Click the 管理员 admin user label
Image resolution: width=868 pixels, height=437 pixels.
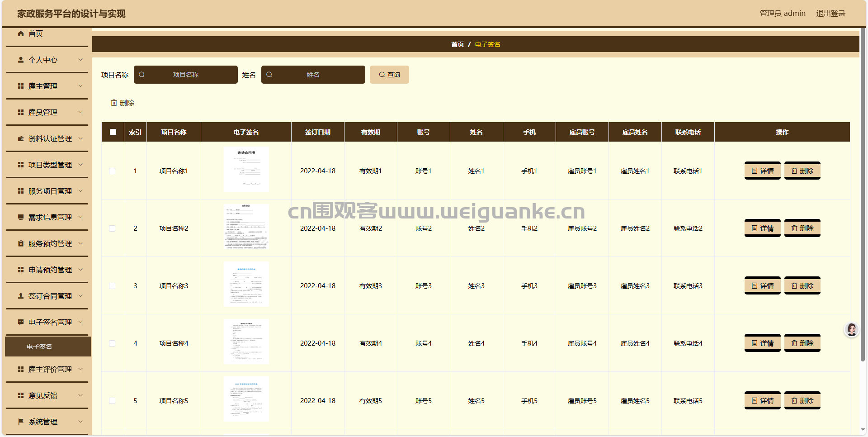(x=783, y=14)
